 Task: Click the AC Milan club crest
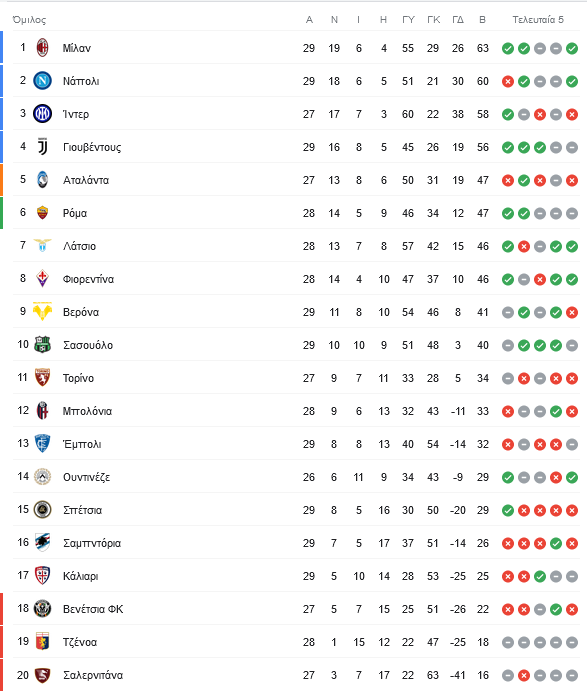click(42, 48)
